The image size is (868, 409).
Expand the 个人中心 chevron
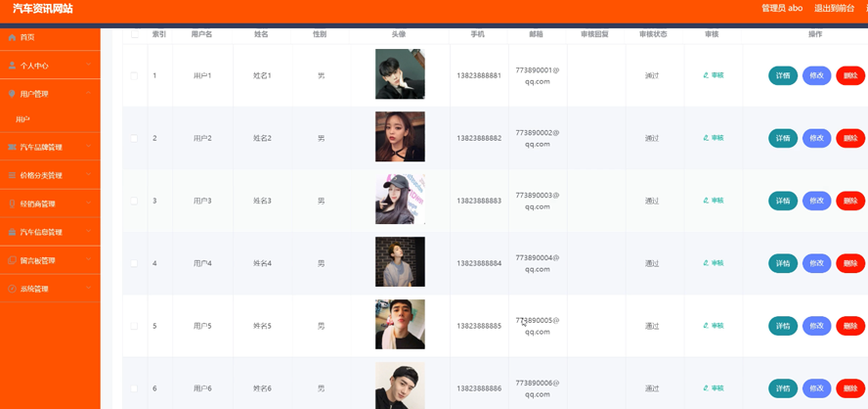[x=89, y=65]
